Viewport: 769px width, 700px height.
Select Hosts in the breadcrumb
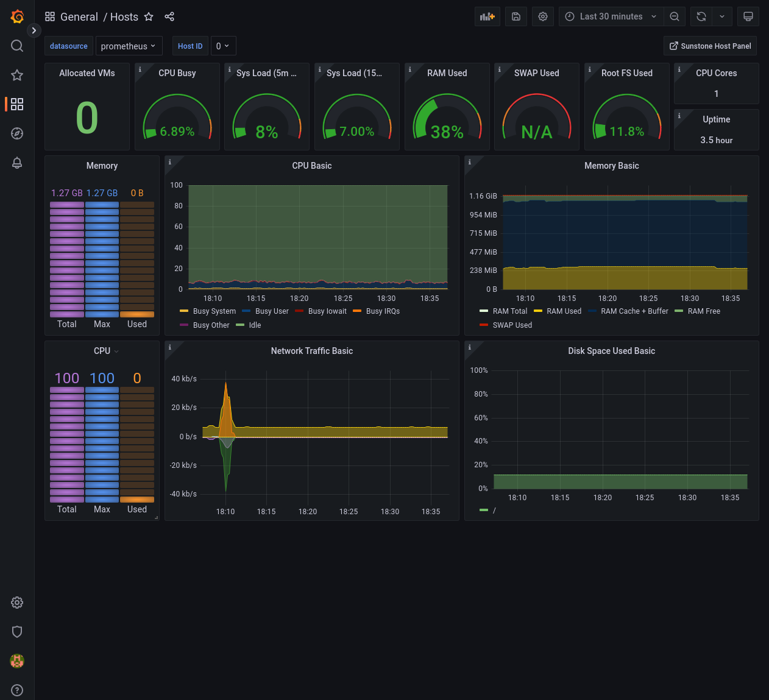click(124, 16)
